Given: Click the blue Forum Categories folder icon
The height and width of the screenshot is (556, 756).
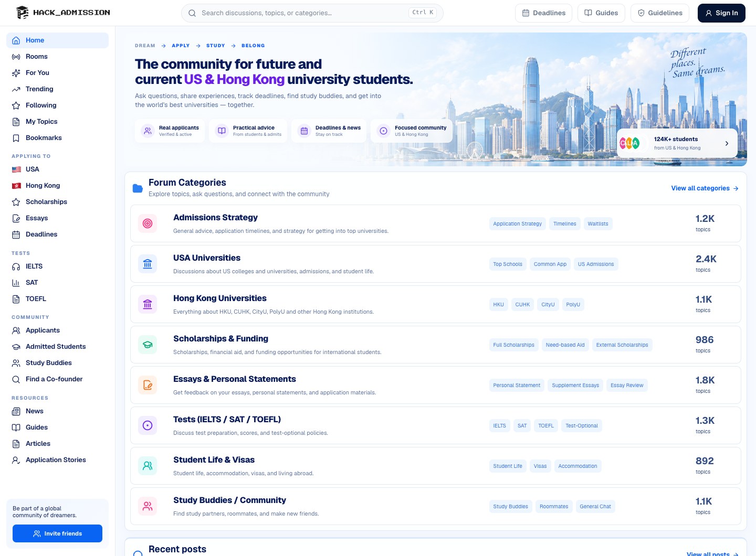Looking at the screenshot, I should click(138, 188).
